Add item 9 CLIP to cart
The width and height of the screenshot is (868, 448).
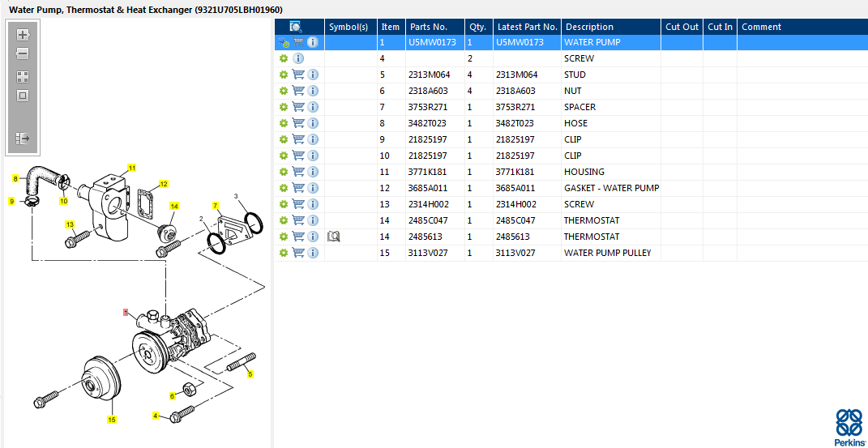coord(298,139)
